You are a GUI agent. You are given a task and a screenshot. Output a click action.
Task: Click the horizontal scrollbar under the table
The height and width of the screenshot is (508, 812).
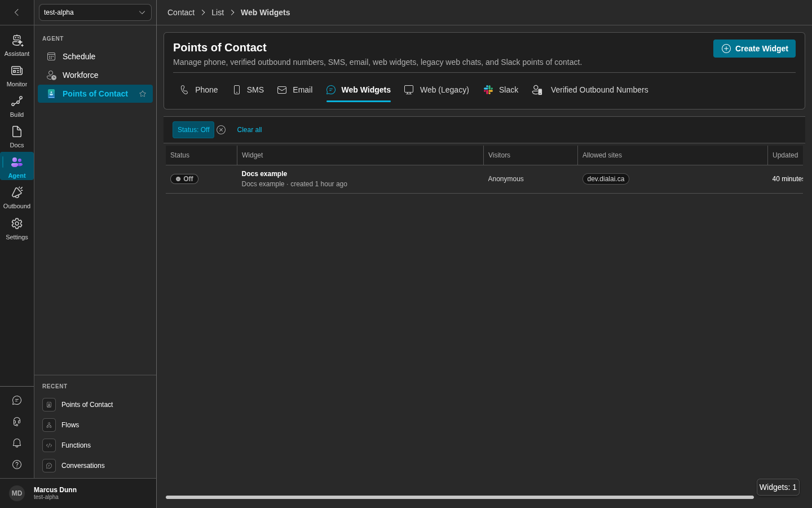460,497
